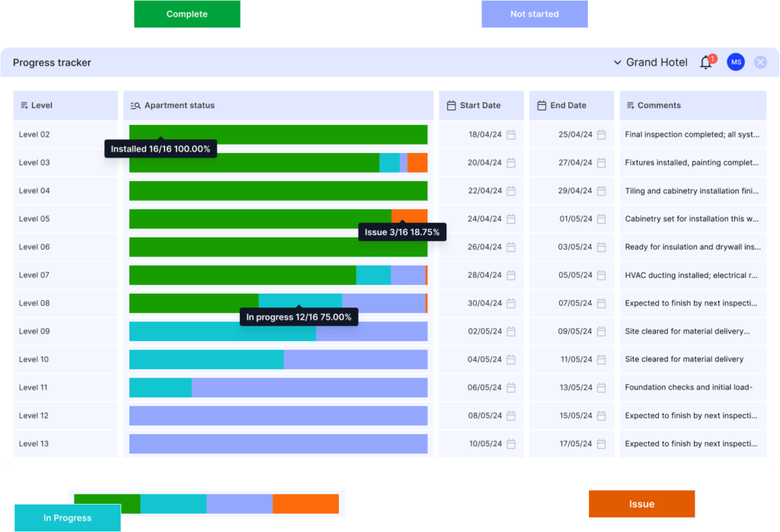
Task: Select the Level 12 row label
Action: [34, 416]
